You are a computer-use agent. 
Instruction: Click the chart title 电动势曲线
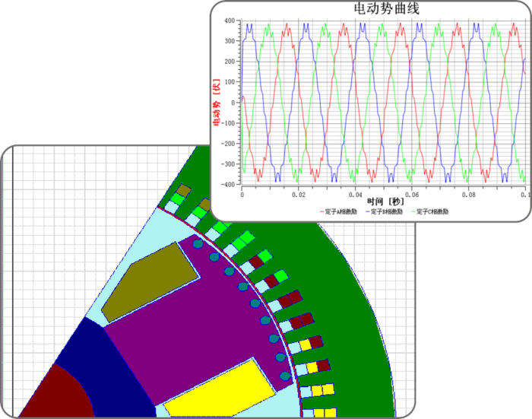click(386, 9)
